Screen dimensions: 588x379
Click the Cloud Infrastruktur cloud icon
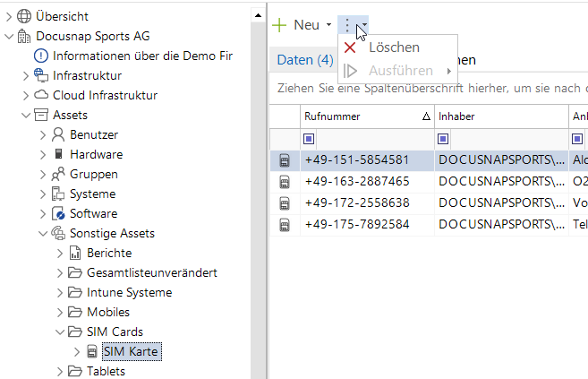pos(40,95)
